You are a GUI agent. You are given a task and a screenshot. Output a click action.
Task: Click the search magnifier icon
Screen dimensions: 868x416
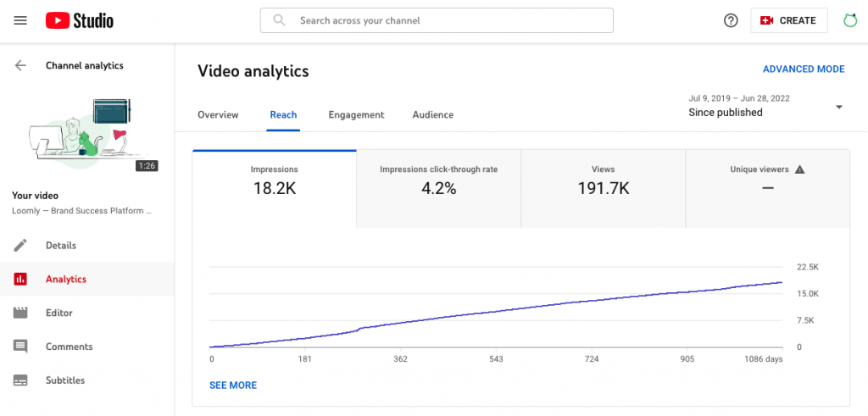tap(280, 20)
